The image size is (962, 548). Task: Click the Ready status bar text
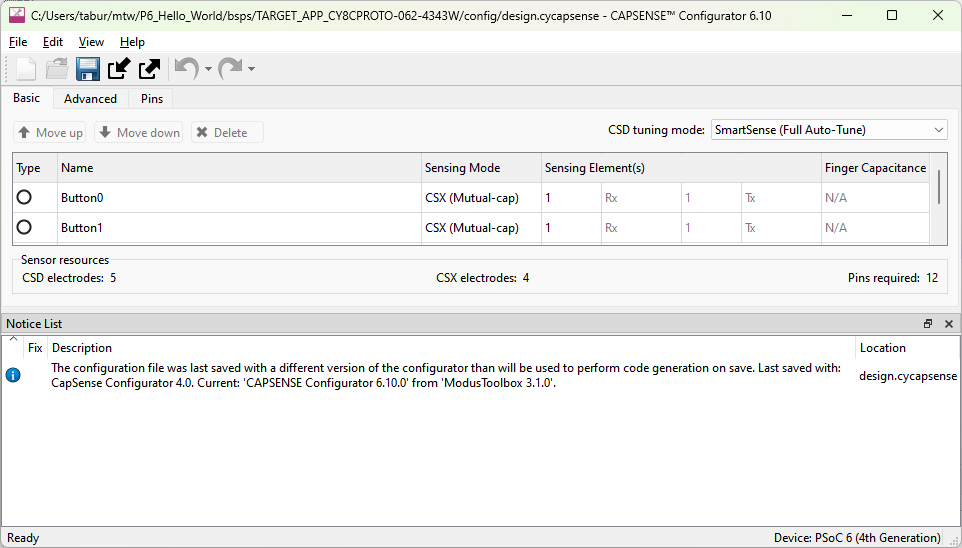23,538
